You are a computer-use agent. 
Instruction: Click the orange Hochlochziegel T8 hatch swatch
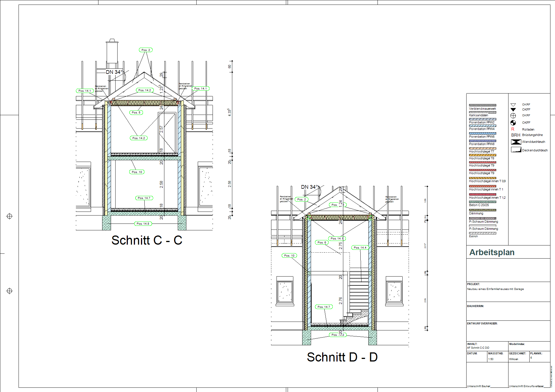click(x=483, y=155)
